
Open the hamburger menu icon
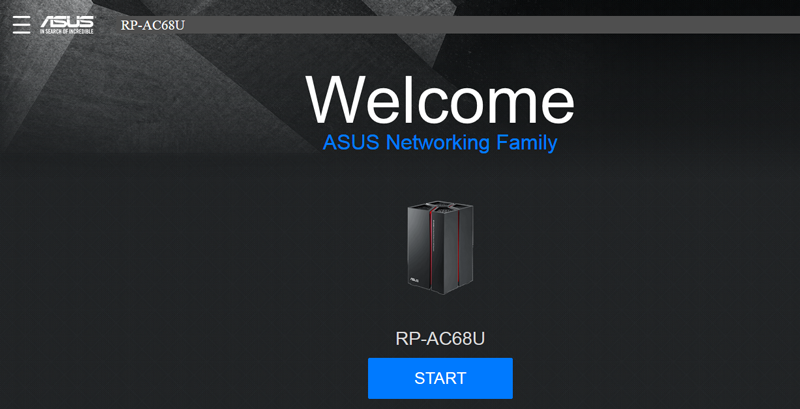(x=21, y=24)
